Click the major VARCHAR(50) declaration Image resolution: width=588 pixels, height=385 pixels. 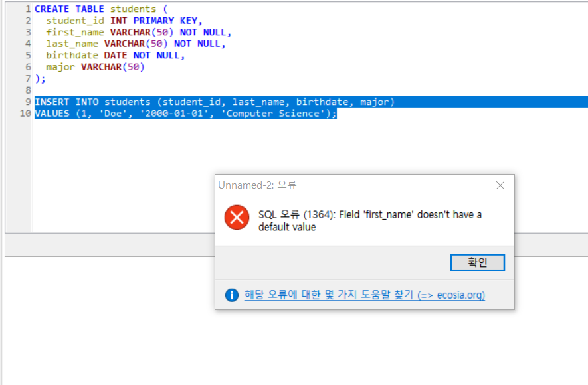coord(96,66)
